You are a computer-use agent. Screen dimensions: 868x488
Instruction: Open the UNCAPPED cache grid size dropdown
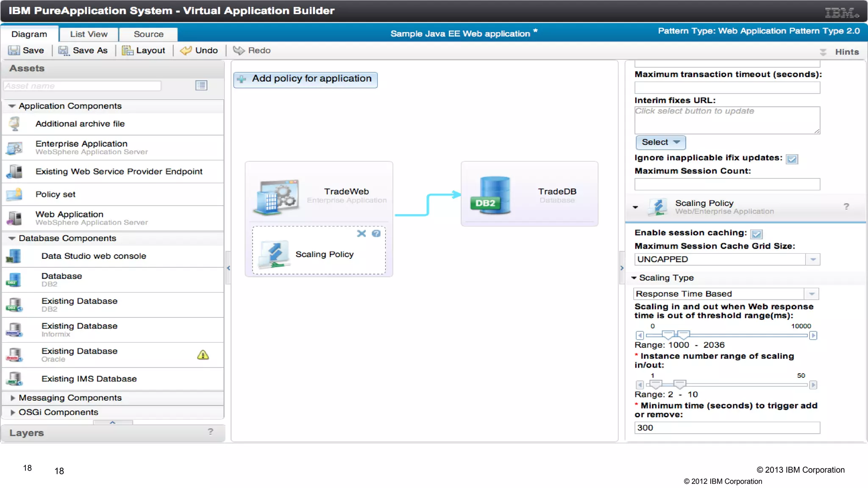tap(813, 259)
